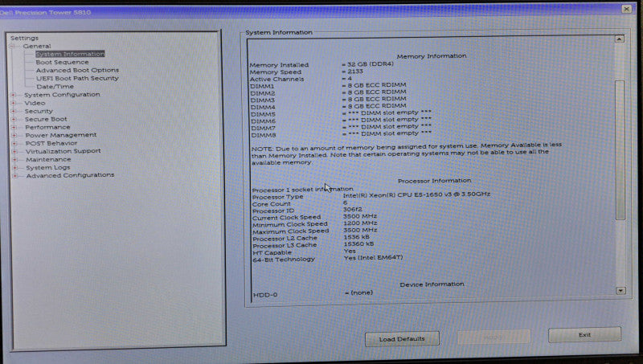643x364 pixels.
Task: Click the HDD-0 device row
Action: [x=313, y=294]
